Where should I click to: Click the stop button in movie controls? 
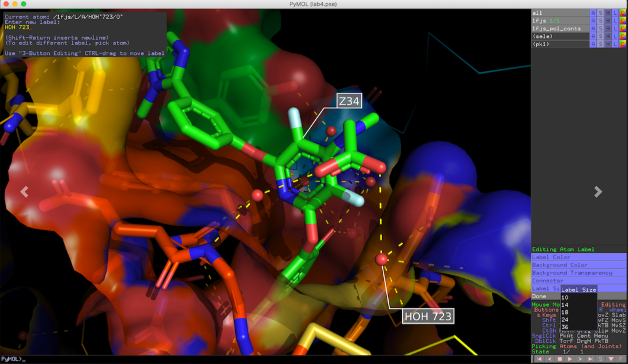coord(560,359)
